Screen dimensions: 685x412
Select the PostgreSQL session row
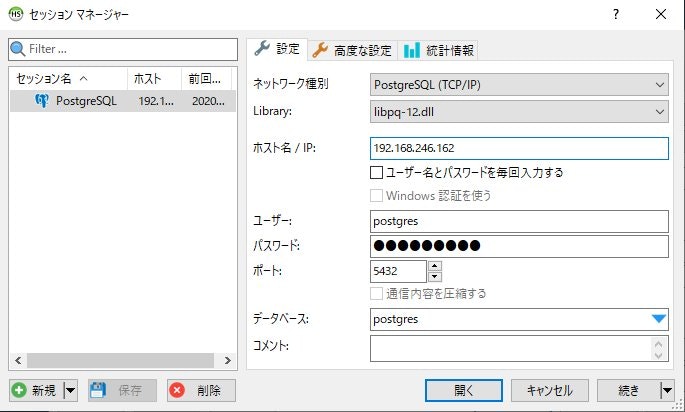click(123, 101)
